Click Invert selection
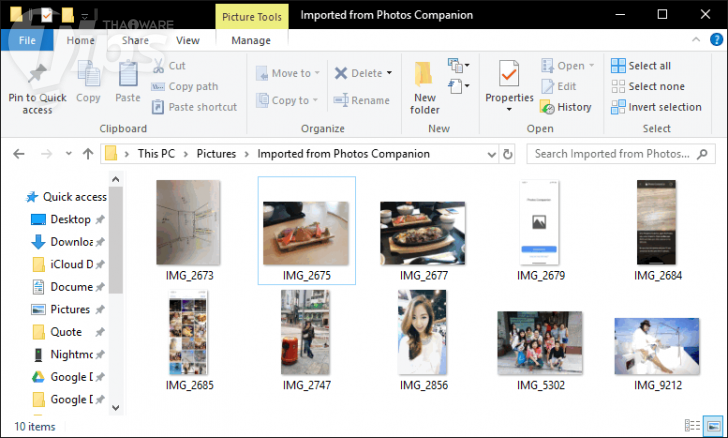The image size is (728, 438). [656, 107]
